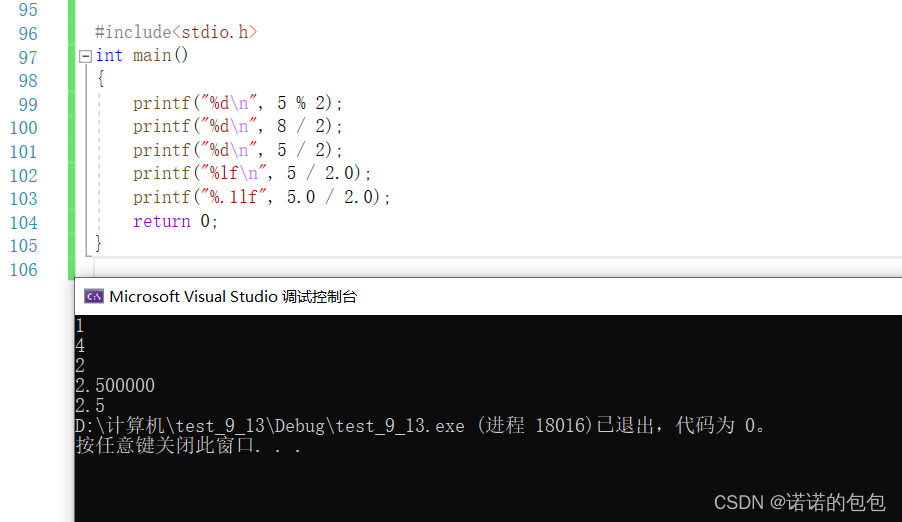Click the console window icon in title bar

click(94, 296)
